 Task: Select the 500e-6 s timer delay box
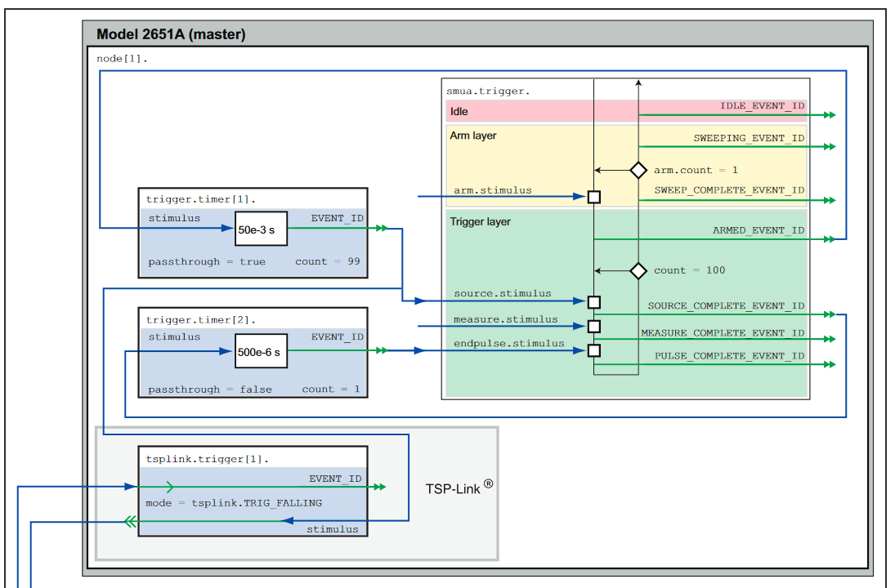[262, 352]
